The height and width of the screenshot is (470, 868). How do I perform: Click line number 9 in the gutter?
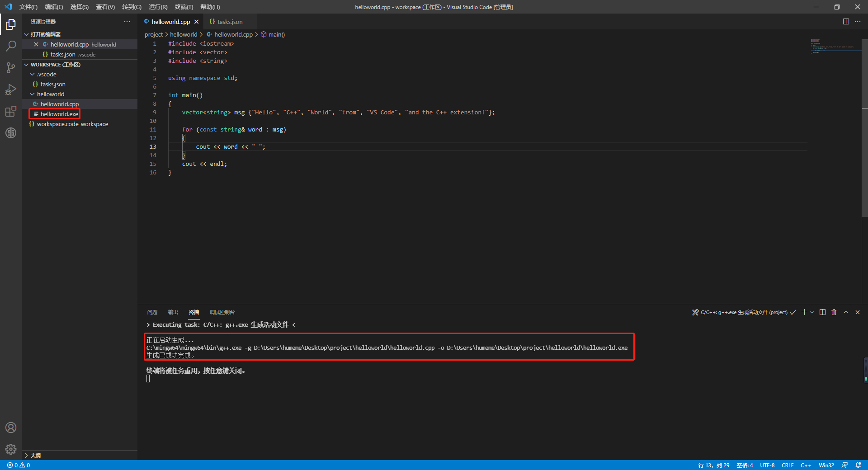click(x=155, y=113)
